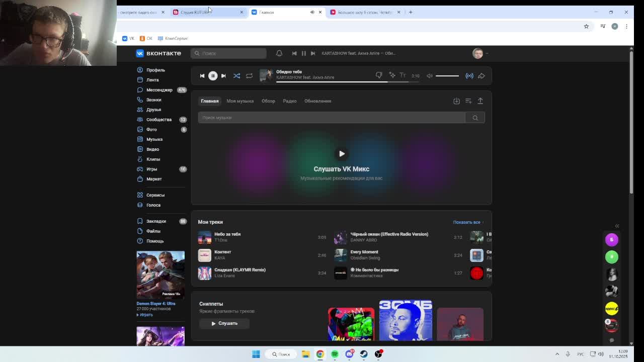Image resolution: width=644 pixels, height=362 pixels.
Task: Open Клипы in sidebar
Action: point(153,159)
